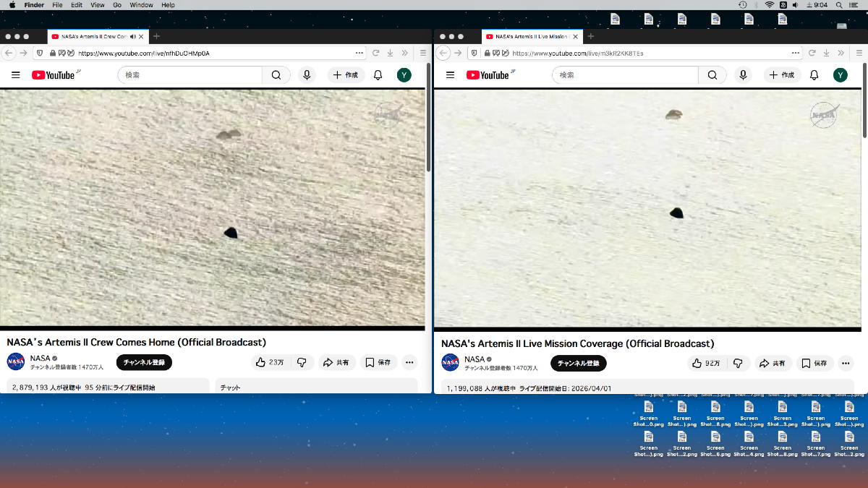The height and width of the screenshot is (488, 868).
Task: Click search magnifier button in right window
Action: pos(712,75)
